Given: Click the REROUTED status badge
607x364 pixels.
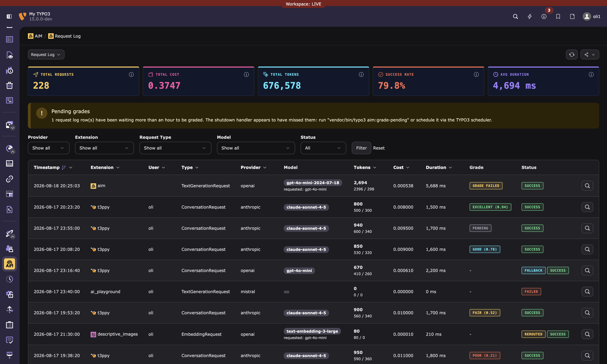Looking at the screenshot, I should [x=533, y=334].
